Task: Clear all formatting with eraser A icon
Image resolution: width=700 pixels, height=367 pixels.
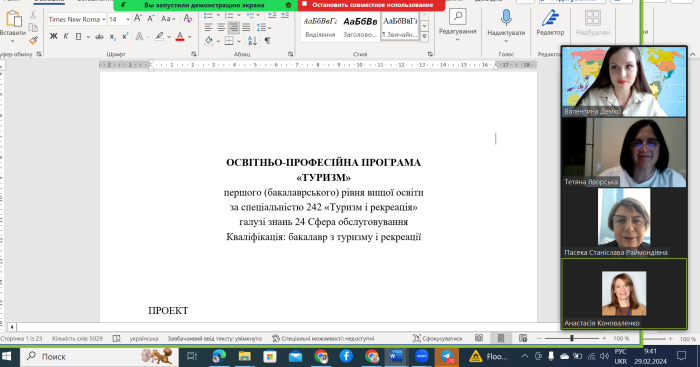Action: (188, 19)
